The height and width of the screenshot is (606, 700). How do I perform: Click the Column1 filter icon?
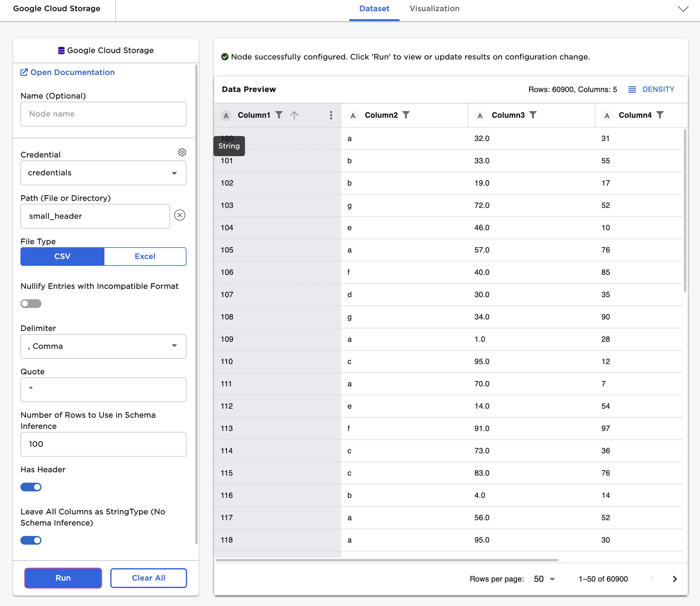(279, 115)
